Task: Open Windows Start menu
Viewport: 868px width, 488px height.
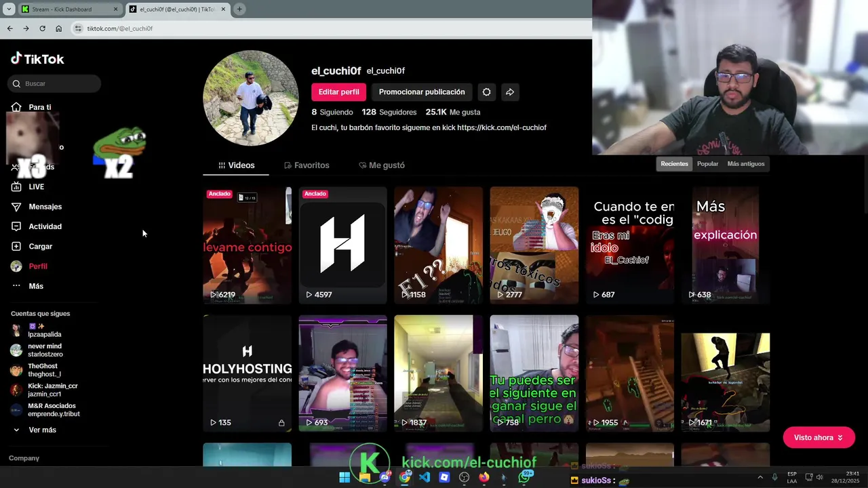Action: coord(344,477)
